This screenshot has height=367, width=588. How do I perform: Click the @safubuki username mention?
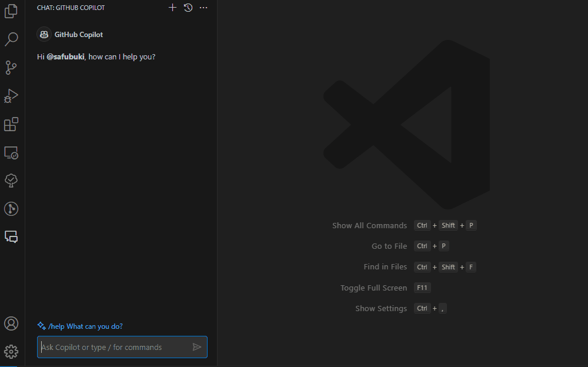(66, 56)
